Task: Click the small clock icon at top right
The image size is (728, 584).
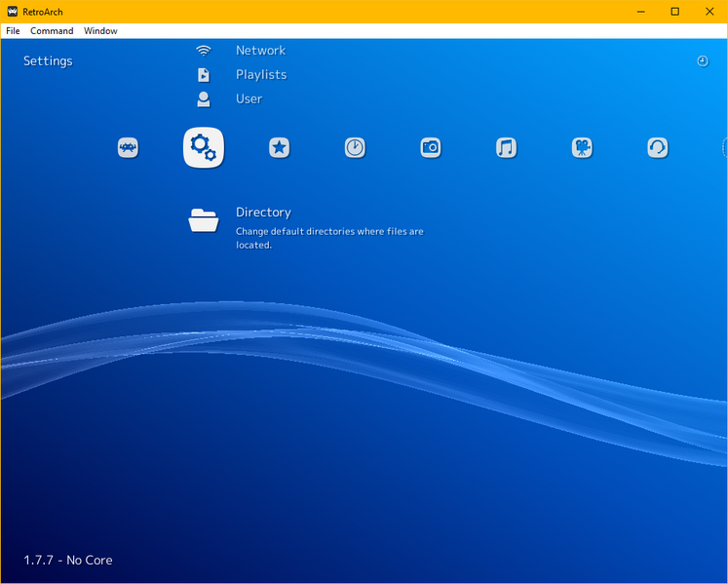Action: click(x=703, y=60)
